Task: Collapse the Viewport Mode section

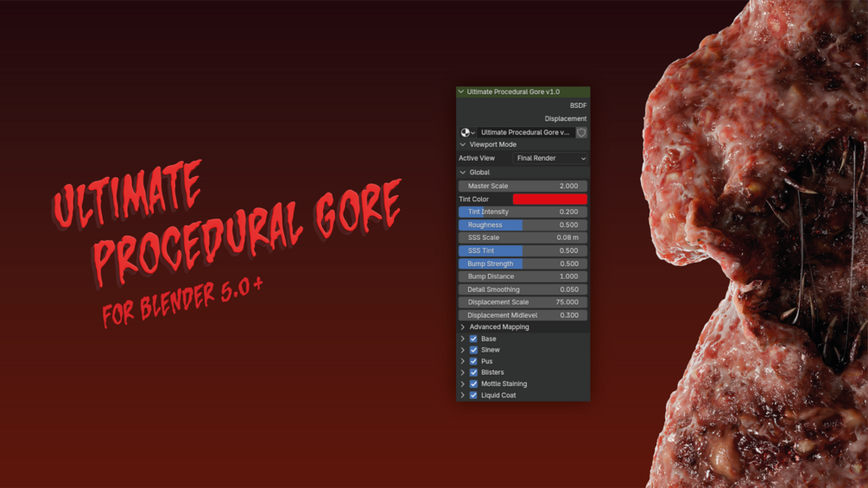Action: pyautogui.click(x=463, y=144)
